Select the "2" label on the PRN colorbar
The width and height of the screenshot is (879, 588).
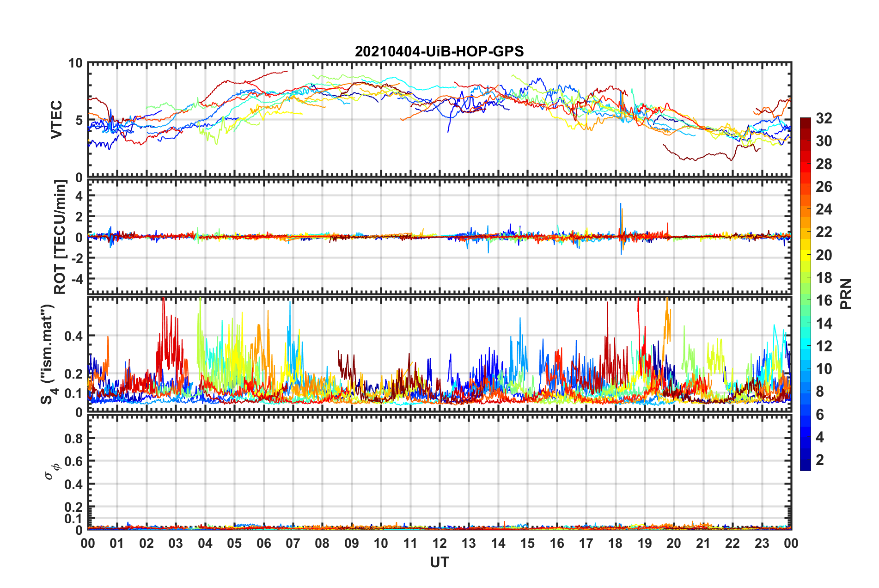pyautogui.click(x=820, y=460)
